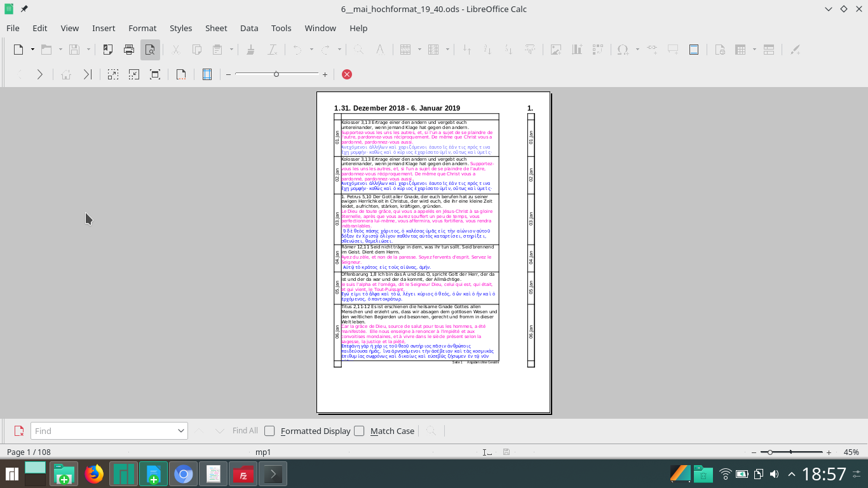Viewport: 868px width, 488px height.
Task: Click zoom in plus on preview bar
Action: coord(325,74)
